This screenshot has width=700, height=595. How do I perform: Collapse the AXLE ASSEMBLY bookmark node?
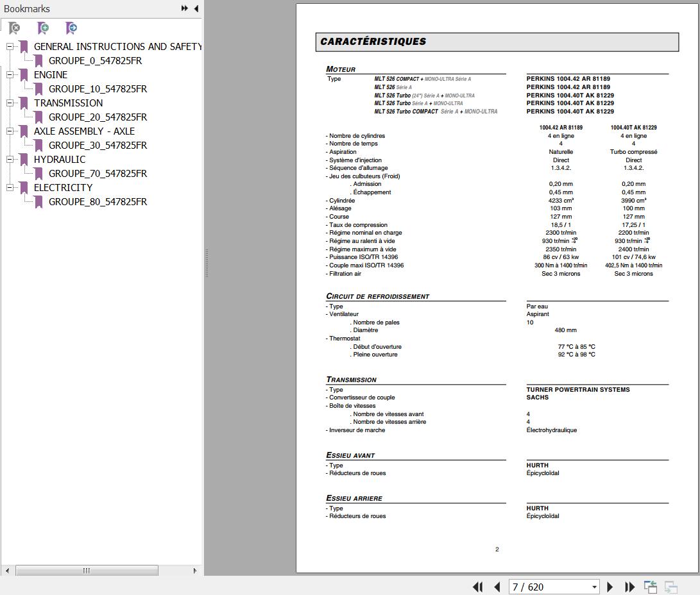point(10,131)
